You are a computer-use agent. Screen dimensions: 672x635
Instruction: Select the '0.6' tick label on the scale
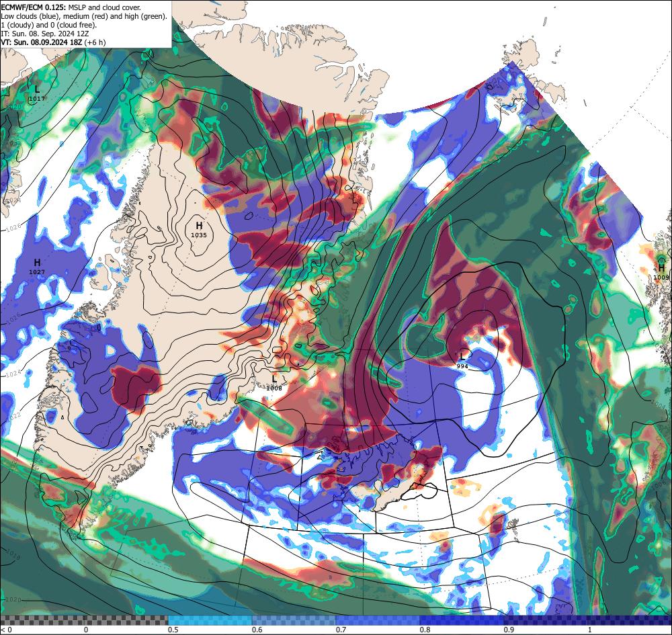(257, 630)
